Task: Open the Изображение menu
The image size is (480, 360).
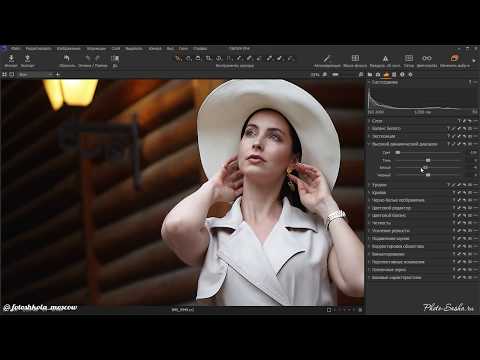Action: pos(68,49)
